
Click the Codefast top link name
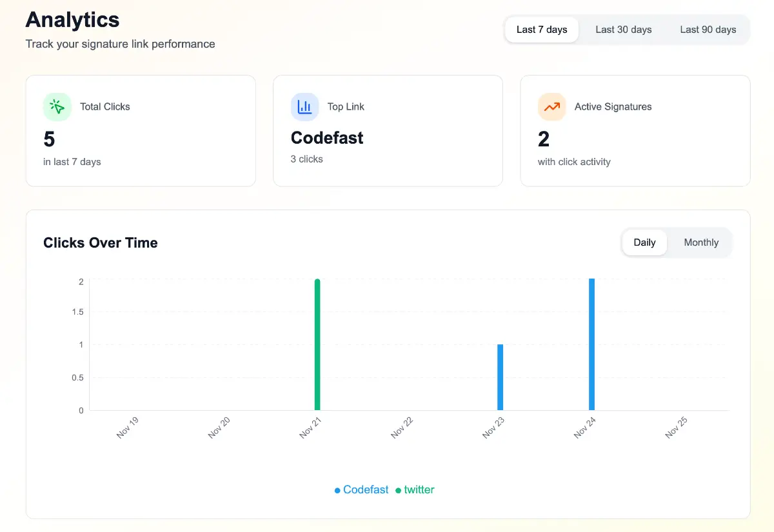(327, 138)
